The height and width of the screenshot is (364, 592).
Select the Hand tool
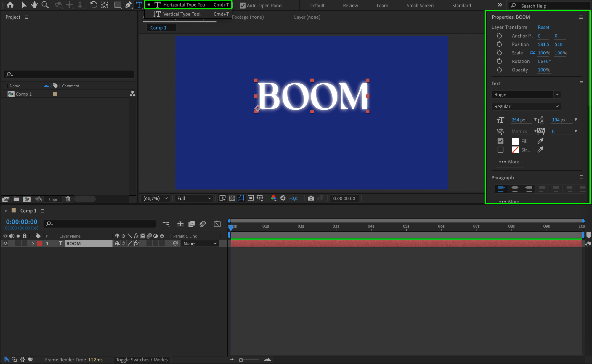tap(34, 5)
